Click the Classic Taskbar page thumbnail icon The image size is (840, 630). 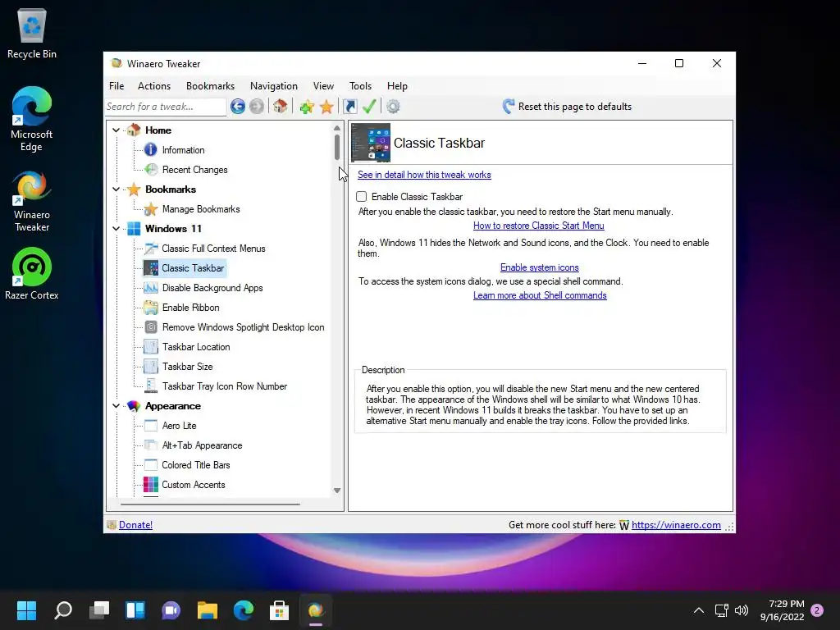[371, 143]
